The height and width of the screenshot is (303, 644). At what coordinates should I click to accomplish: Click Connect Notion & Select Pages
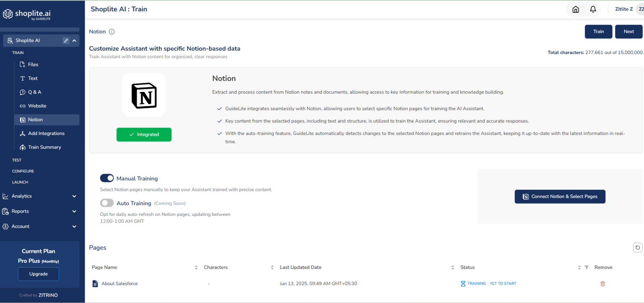(x=560, y=197)
